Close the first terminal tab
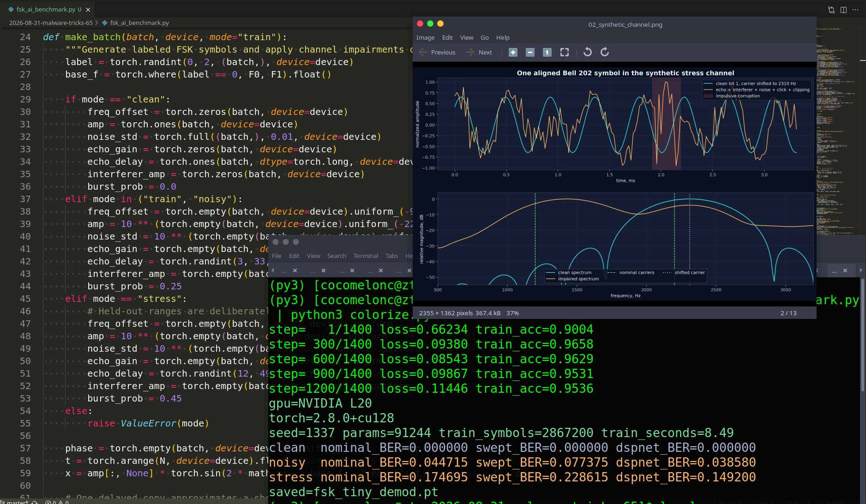The image size is (866, 504). [x=295, y=270]
